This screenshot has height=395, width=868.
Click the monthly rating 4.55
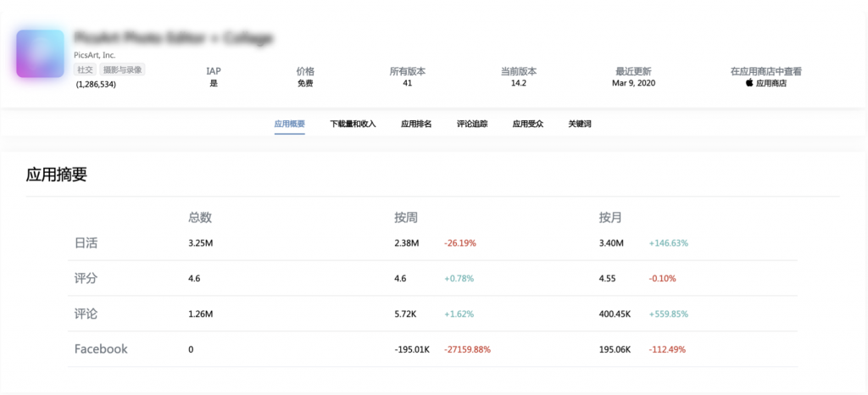[x=608, y=278]
